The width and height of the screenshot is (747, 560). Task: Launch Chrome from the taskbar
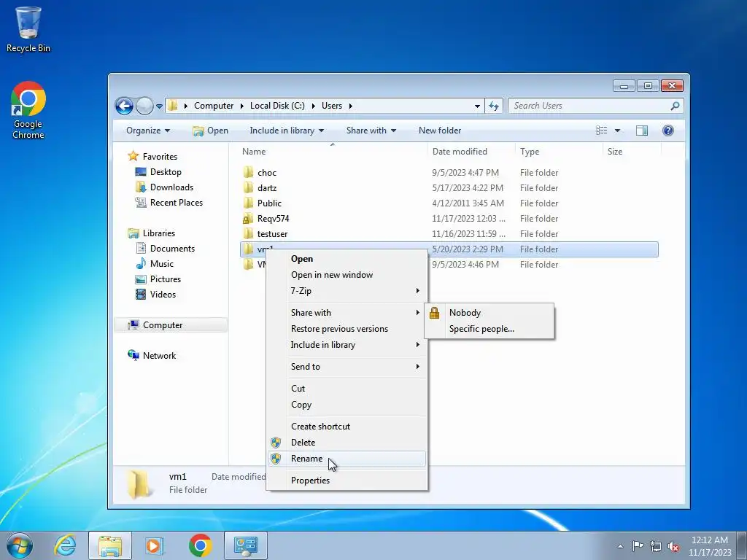(200, 545)
